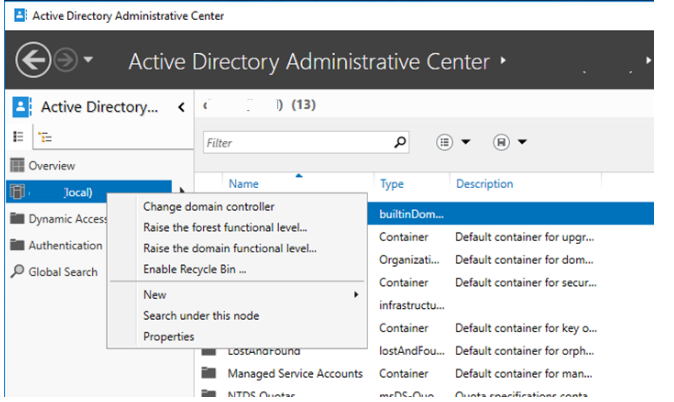Image resolution: width=674 pixels, height=402 pixels.
Task: Open the navigation history dropdown arrow
Action: (x=88, y=59)
